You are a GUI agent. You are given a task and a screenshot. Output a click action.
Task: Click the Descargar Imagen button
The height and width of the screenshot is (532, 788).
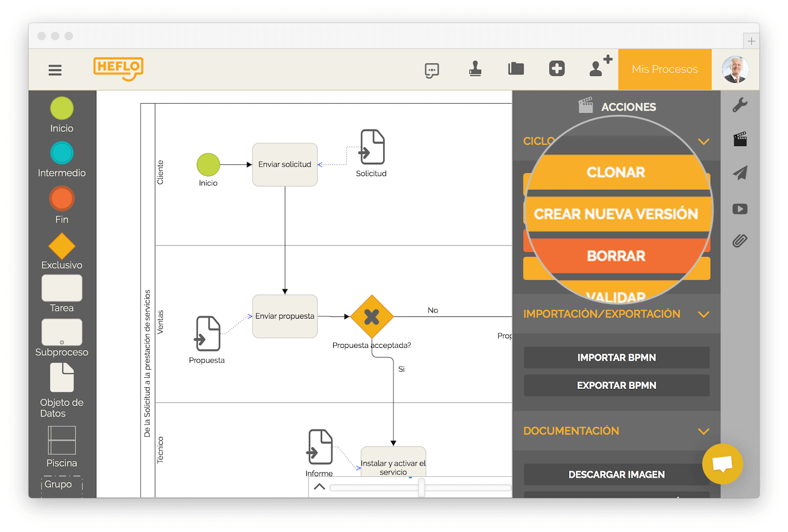click(x=617, y=475)
